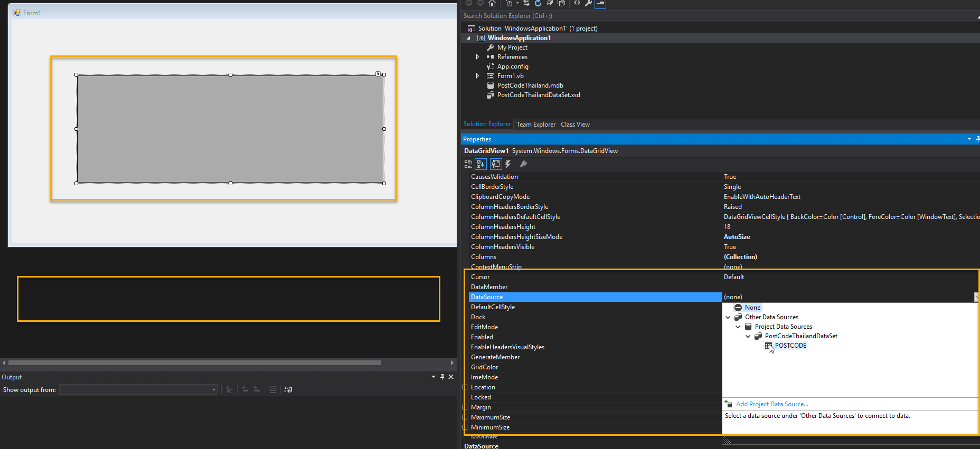
Task: Expand the References node
Action: click(x=477, y=57)
